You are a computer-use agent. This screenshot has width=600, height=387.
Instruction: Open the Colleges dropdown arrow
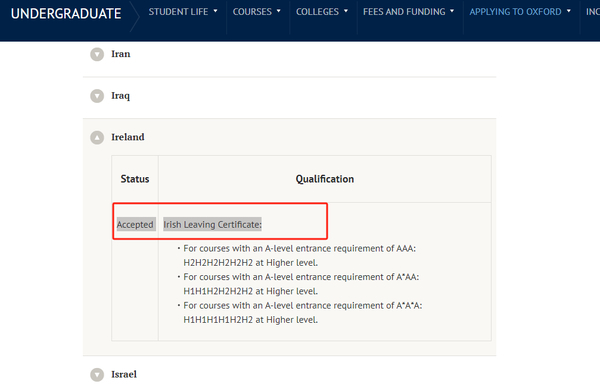click(346, 11)
